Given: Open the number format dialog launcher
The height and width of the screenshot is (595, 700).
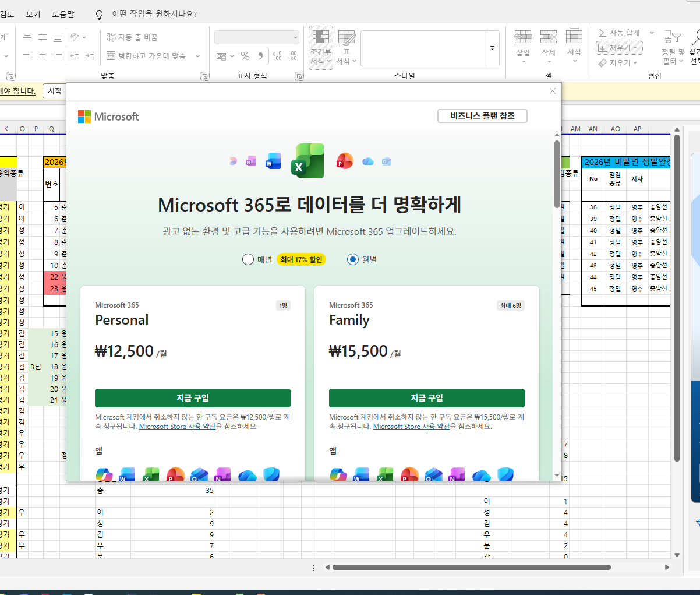Looking at the screenshot, I should [299, 76].
